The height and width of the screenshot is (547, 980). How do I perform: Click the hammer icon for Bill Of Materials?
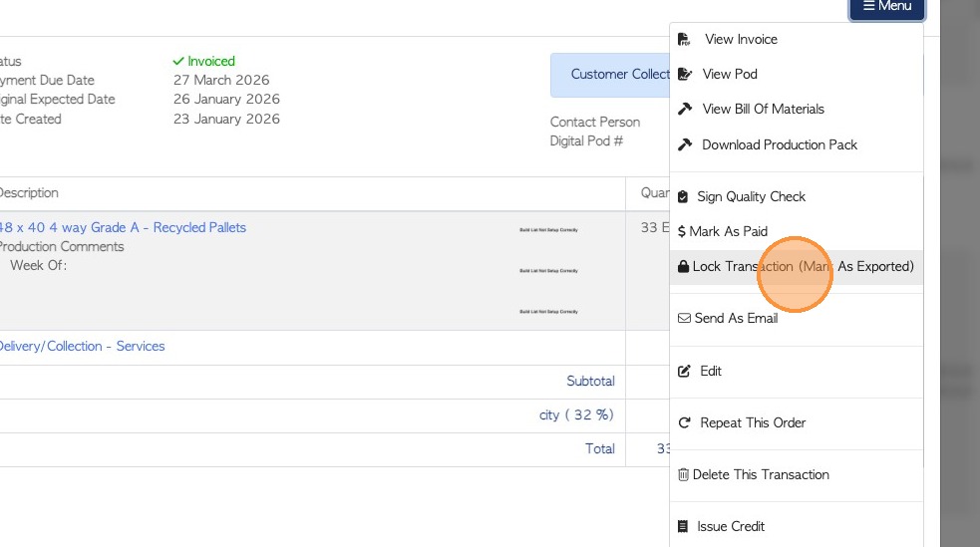point(685,110)
